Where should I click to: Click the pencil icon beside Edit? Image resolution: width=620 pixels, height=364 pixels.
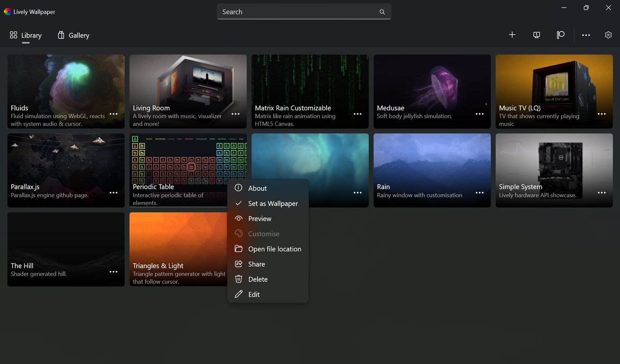[x=238, y=294]
